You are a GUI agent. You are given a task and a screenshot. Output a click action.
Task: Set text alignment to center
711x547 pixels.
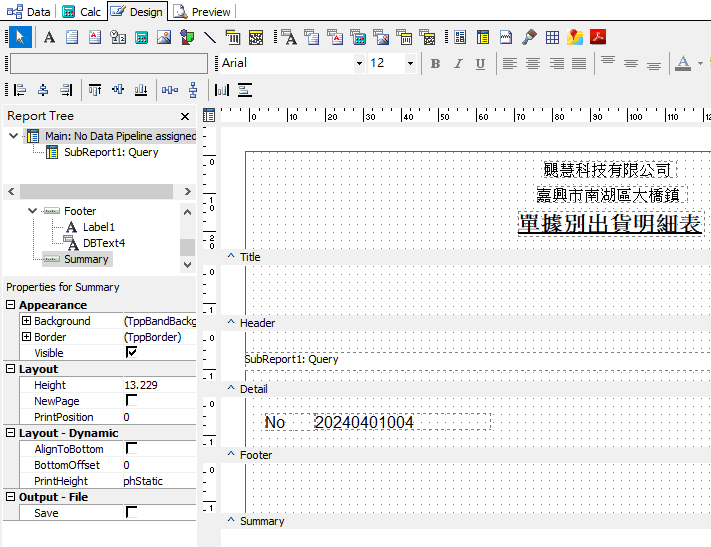point(533,63)
